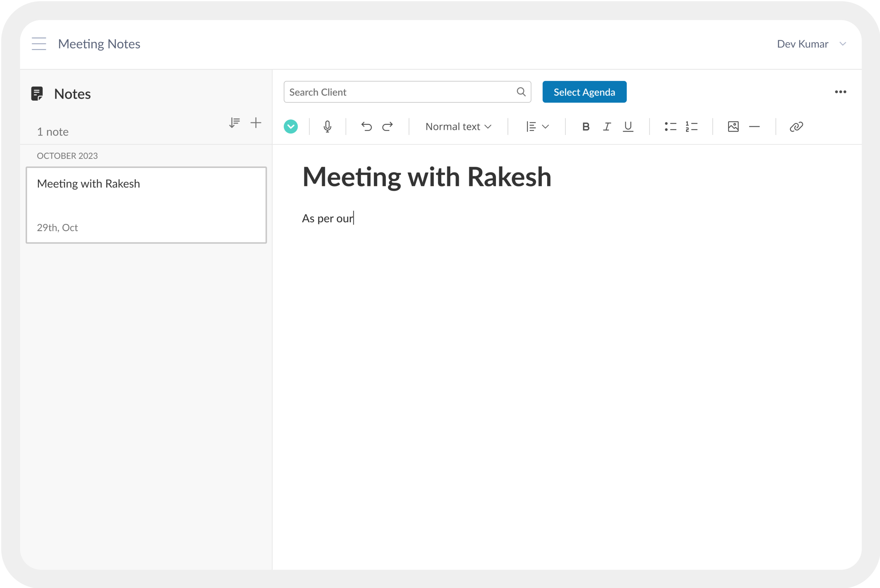This screenshot has height=588, width=880.
Task: Insert a horizontal divider line
Action: [754, 127]
